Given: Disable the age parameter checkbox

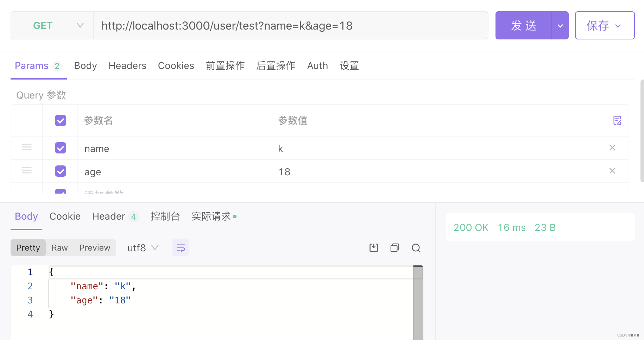Looking at the screenshot, I should click(60, 171).
